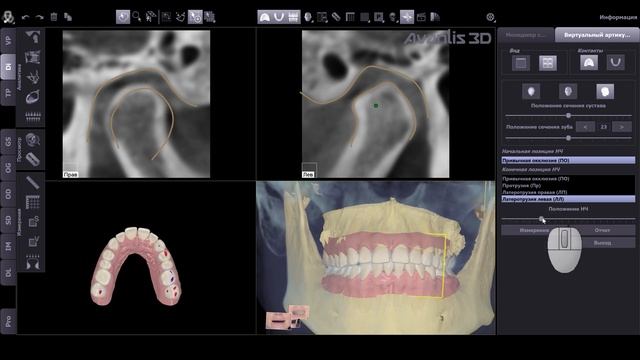The width and height of the screenshot is (640, 360).
Task: Click the grid ruler icon in left sidebar
Action: click(x=33, y=202)
